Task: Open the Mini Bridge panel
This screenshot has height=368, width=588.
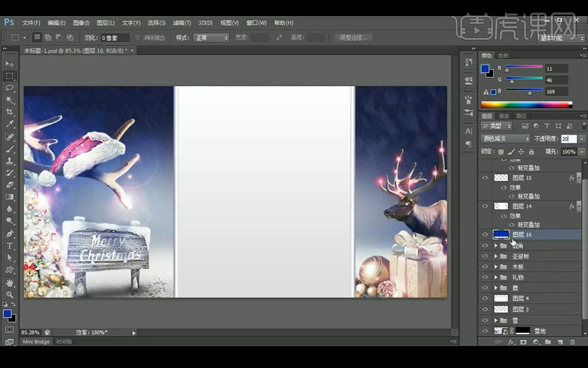Action: click(x=36, y=342)
